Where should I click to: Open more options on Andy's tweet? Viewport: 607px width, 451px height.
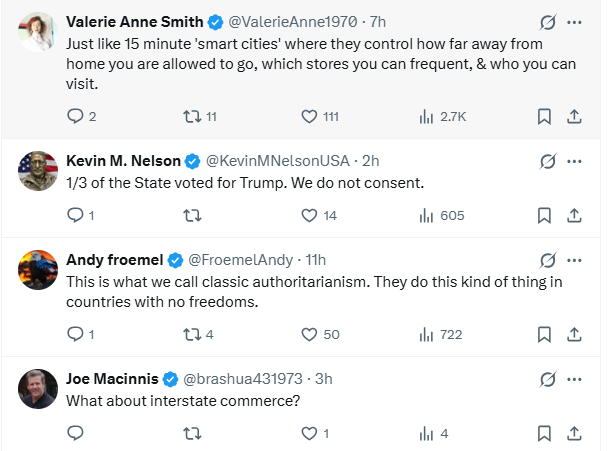[575, 259]
